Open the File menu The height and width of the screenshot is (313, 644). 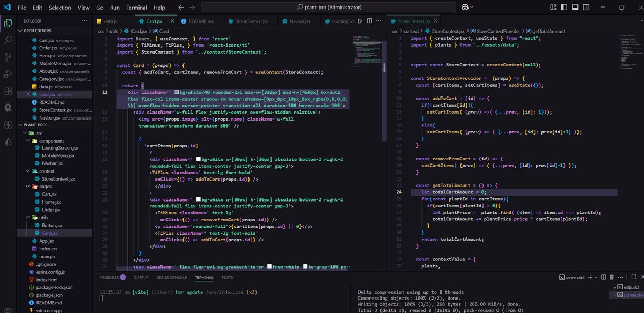point(21,8)
